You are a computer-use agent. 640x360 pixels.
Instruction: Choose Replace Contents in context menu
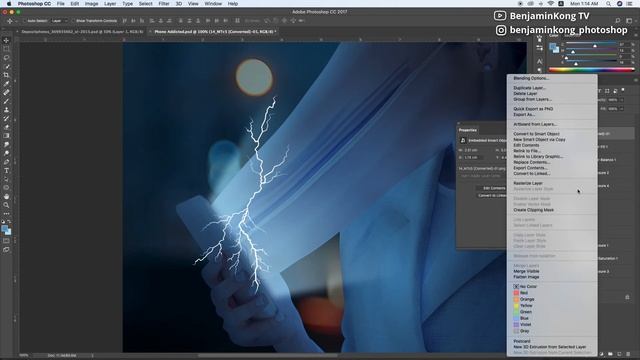(531, 162)
